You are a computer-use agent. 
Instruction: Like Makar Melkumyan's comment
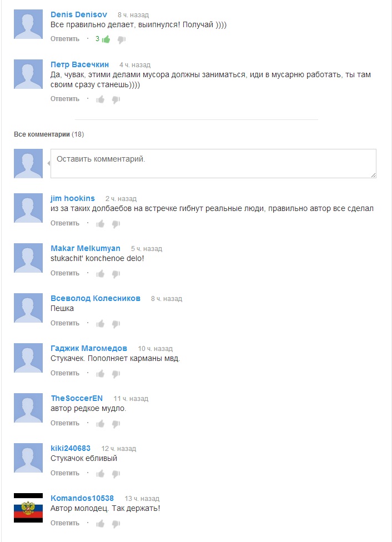pos(100,274)
